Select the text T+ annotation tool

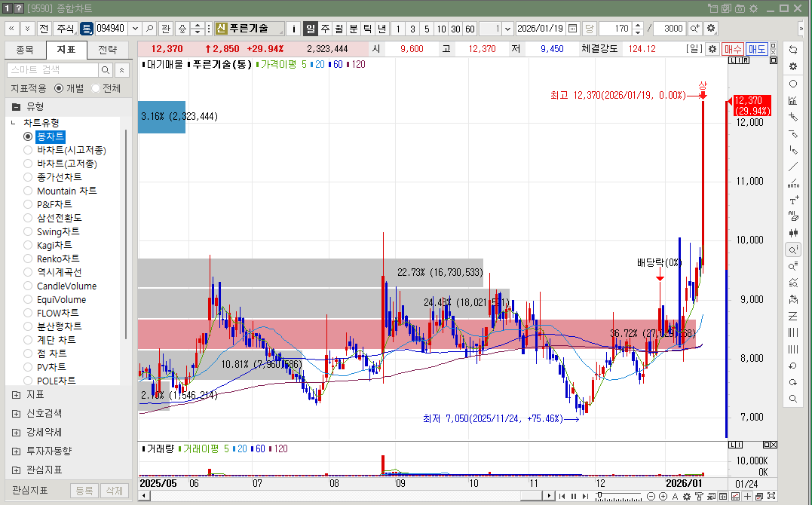pos(793,200)
